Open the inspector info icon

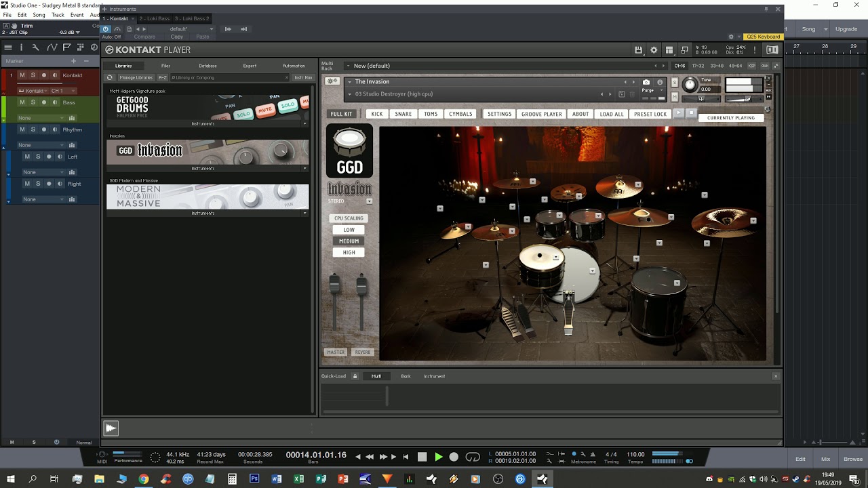(x=21, y=47)
